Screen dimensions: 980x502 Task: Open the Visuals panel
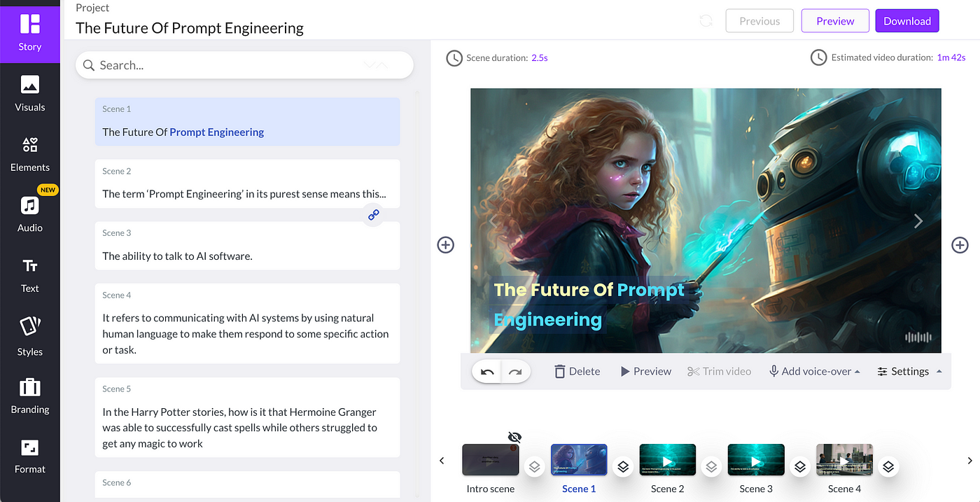29,95
